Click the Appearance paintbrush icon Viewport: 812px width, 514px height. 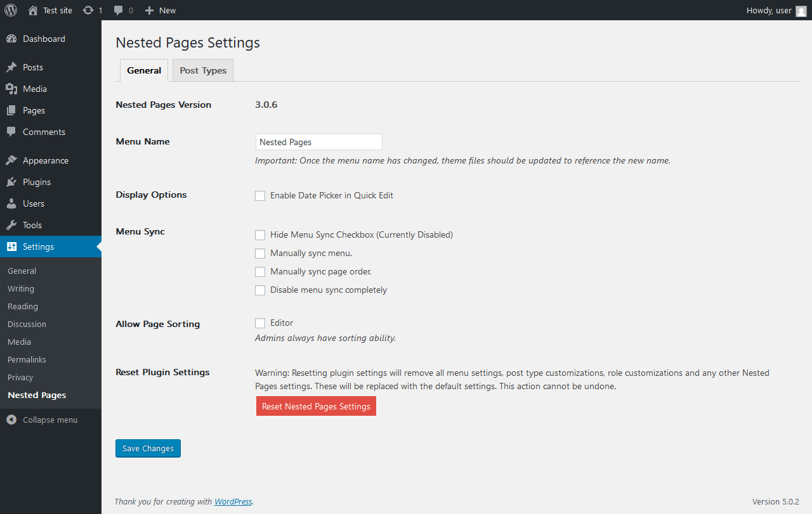point(11,160)
